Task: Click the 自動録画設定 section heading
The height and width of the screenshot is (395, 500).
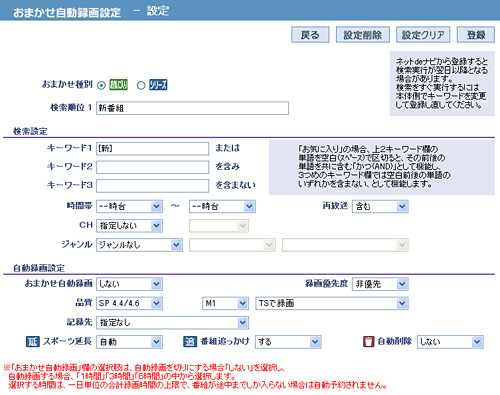Action: tap(39, 268)
